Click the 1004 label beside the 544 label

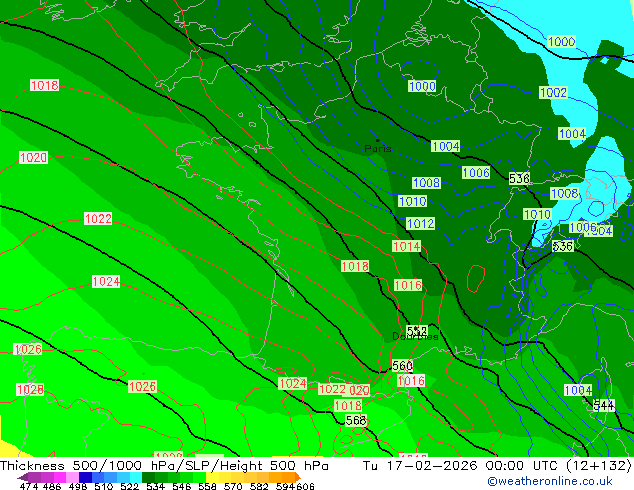(x=578, y=390)
